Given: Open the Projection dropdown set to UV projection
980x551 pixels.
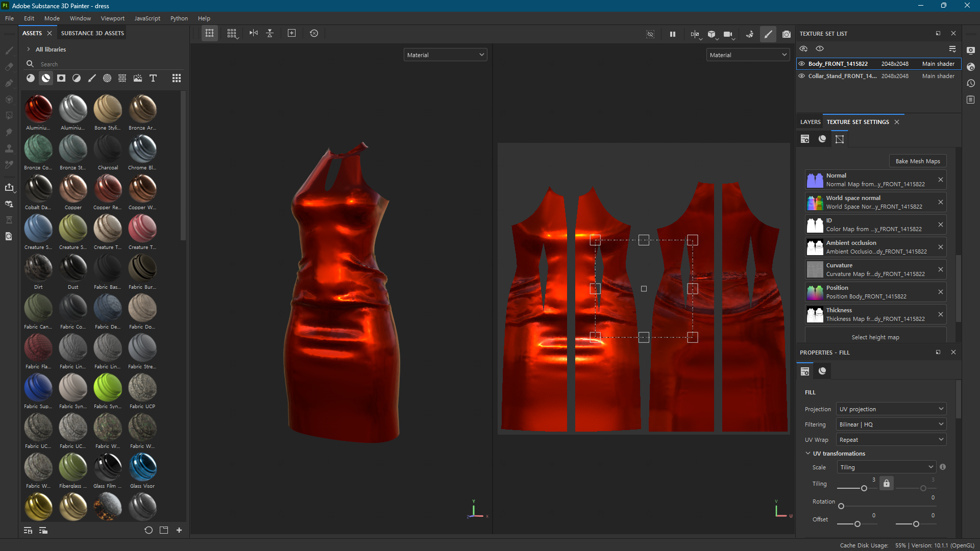Looking at the screenshot, I should (x=891, y=409).
